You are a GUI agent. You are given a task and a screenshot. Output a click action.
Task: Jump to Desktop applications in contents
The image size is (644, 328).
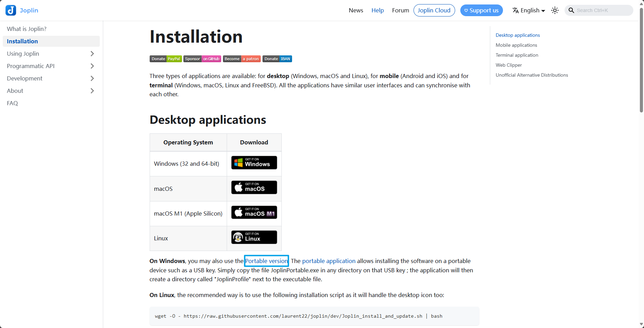click(x=517, y=35)
